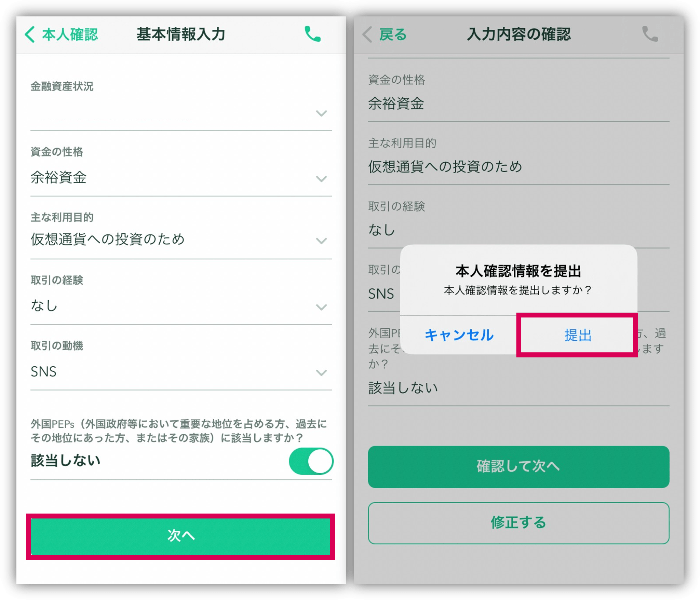
Task: Tap 提出 in the confirmation dialog
Action: [577, 335]
